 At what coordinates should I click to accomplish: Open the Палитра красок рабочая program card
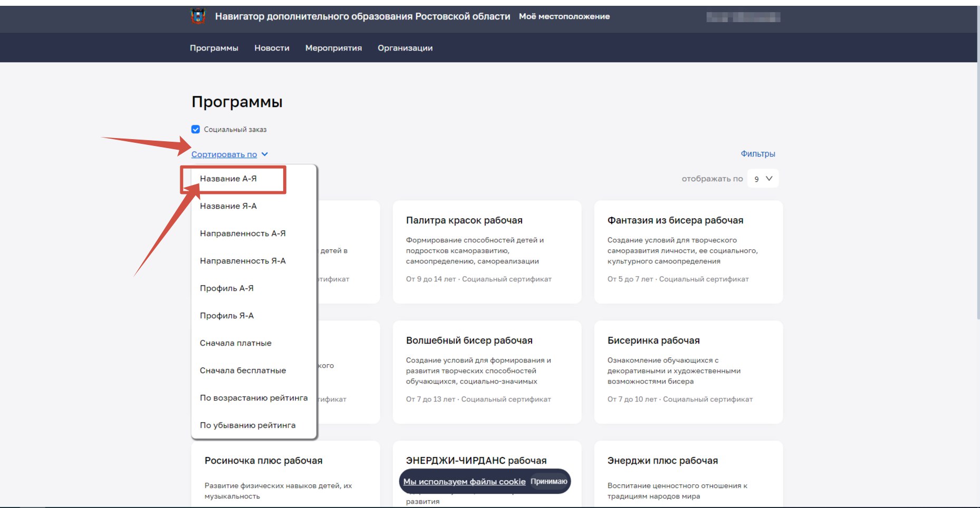tap(464, 220)
